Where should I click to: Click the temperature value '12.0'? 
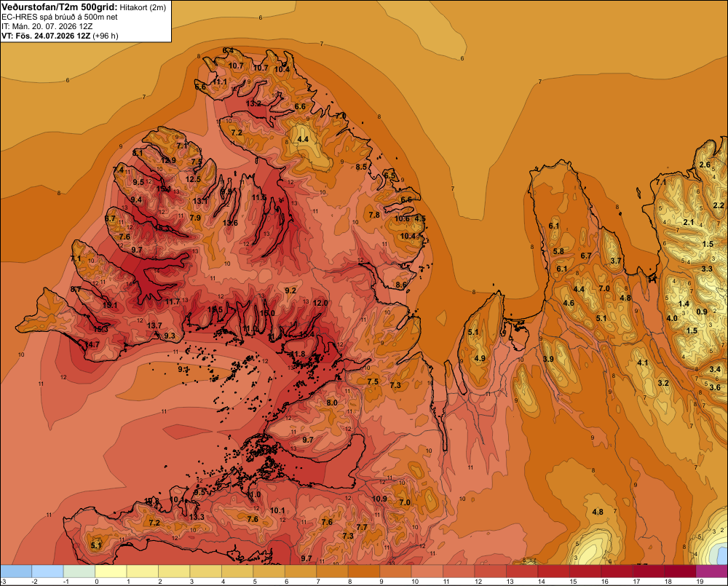pyautogui.click(x=320, y=303)
